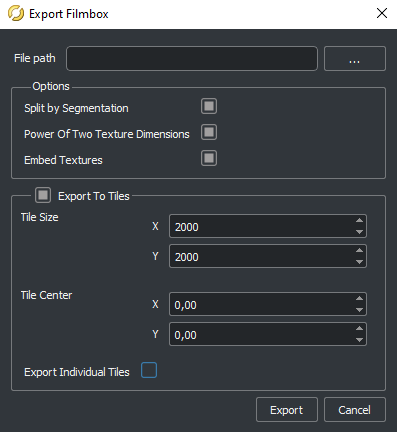
Task: Click the Export Filmbox title text
Action: click(x=69, y=14)
